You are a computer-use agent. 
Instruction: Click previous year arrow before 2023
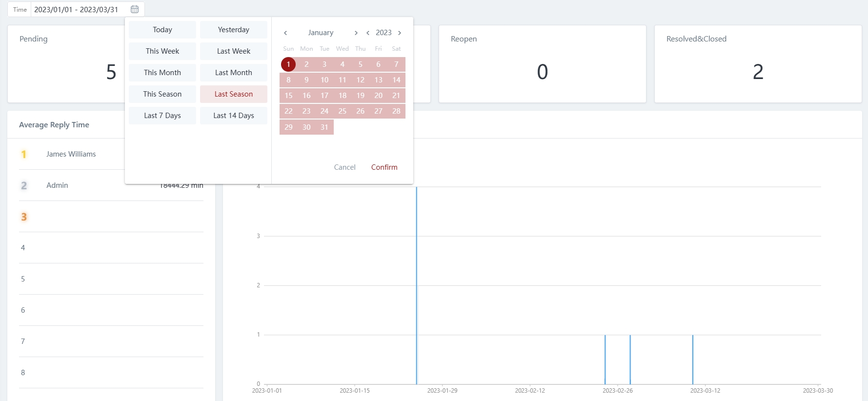point(368,33)
